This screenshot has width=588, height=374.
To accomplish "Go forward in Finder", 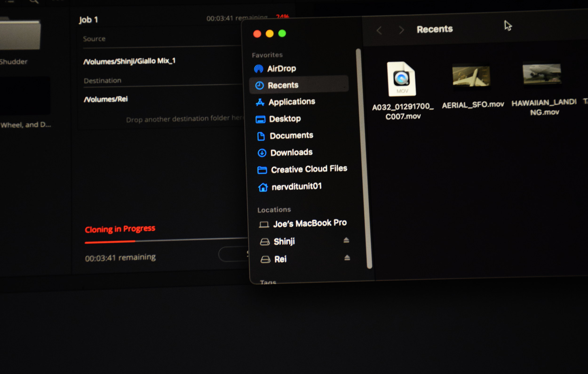I will pyautogui.click(x=401, y=30).
